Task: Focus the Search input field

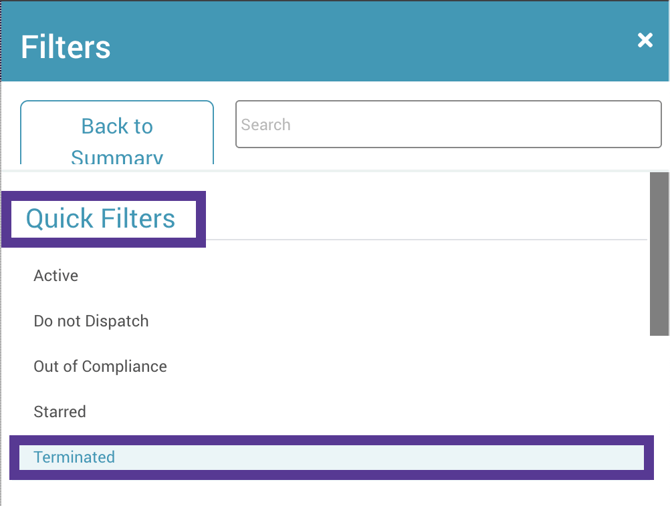Action: [x=448, y=124]
